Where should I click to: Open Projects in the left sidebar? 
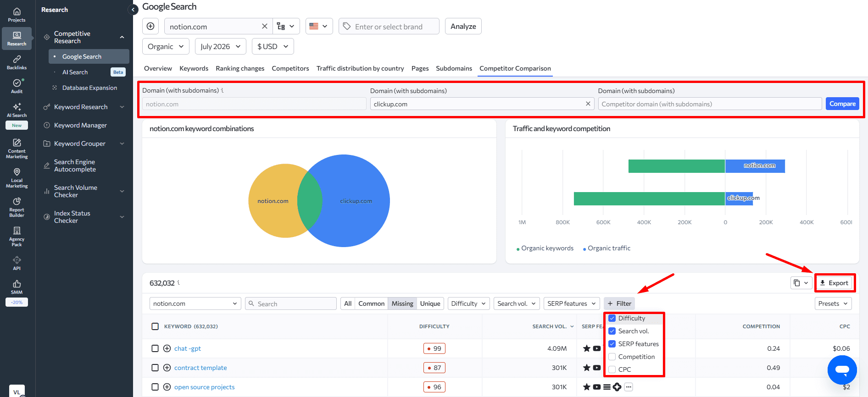pyautogui.click(x=17, y=15)
